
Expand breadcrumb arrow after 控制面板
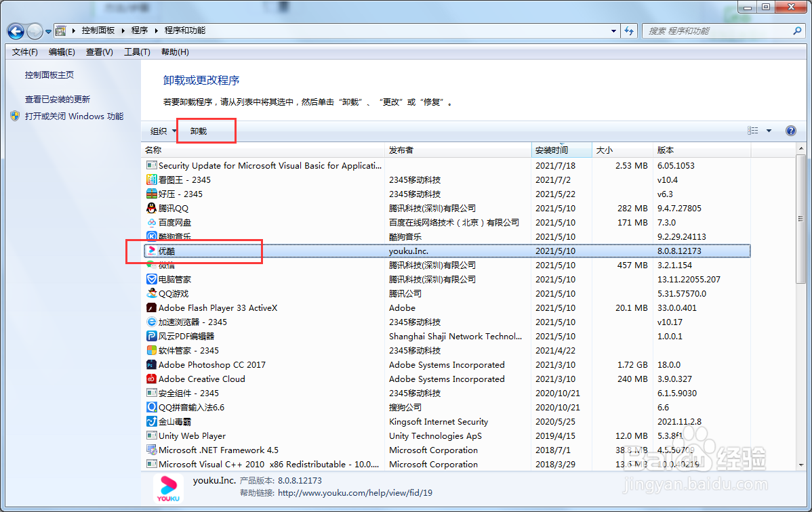pos(123,30)
